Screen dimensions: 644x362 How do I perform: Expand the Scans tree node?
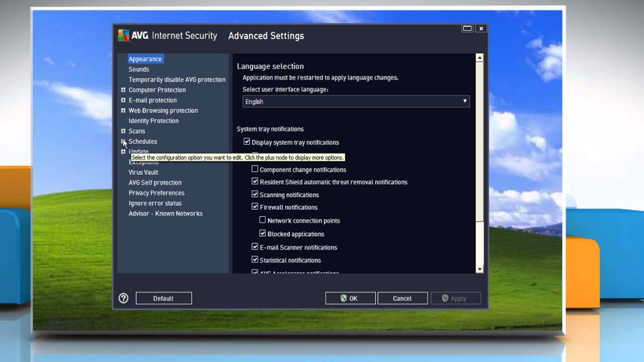[x=123, y=131]
